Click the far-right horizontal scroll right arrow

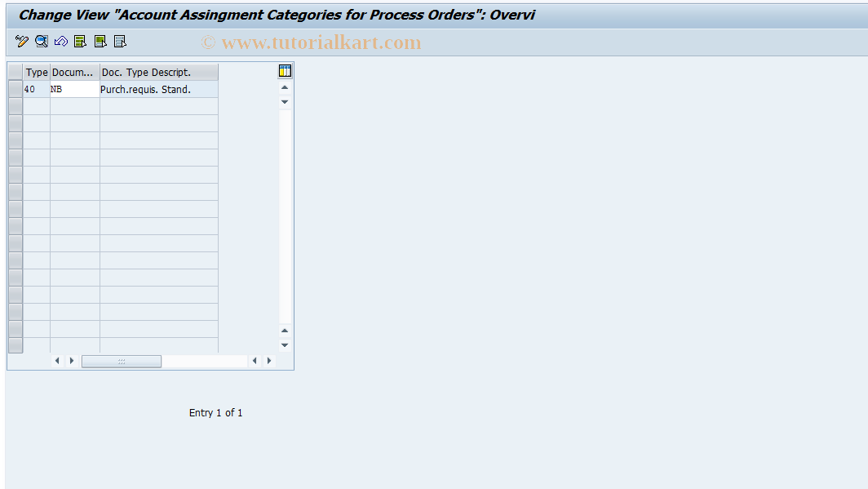click(269, 361)
